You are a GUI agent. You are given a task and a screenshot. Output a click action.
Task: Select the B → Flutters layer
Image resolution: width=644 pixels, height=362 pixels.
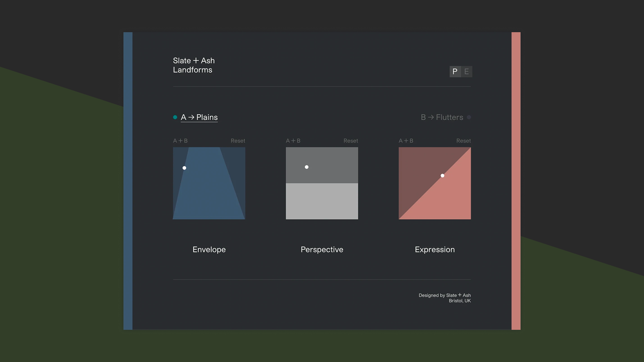click(x=442, y=117)
